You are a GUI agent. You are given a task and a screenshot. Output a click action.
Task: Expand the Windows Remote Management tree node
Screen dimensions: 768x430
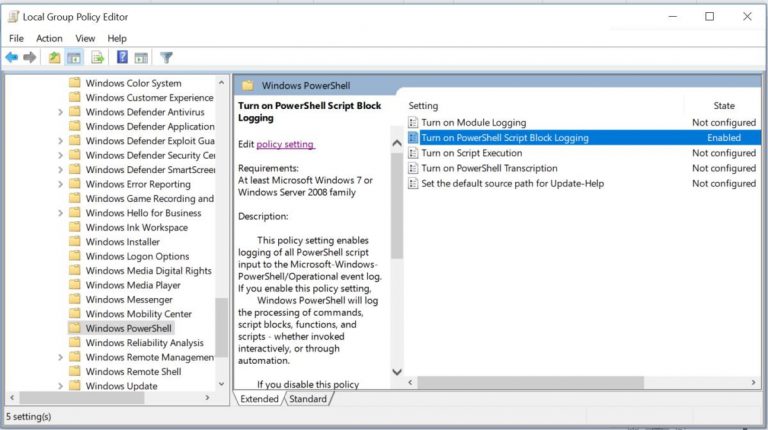point(60,357)
